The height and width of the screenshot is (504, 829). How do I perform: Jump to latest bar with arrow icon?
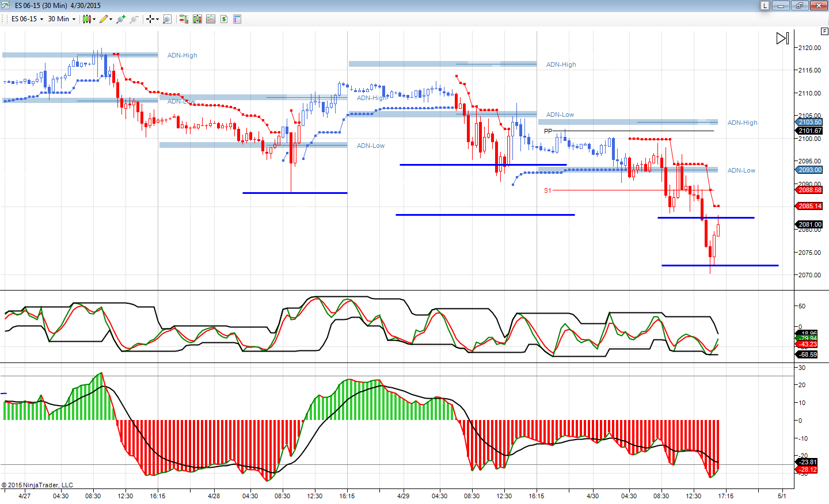point(782,39)
